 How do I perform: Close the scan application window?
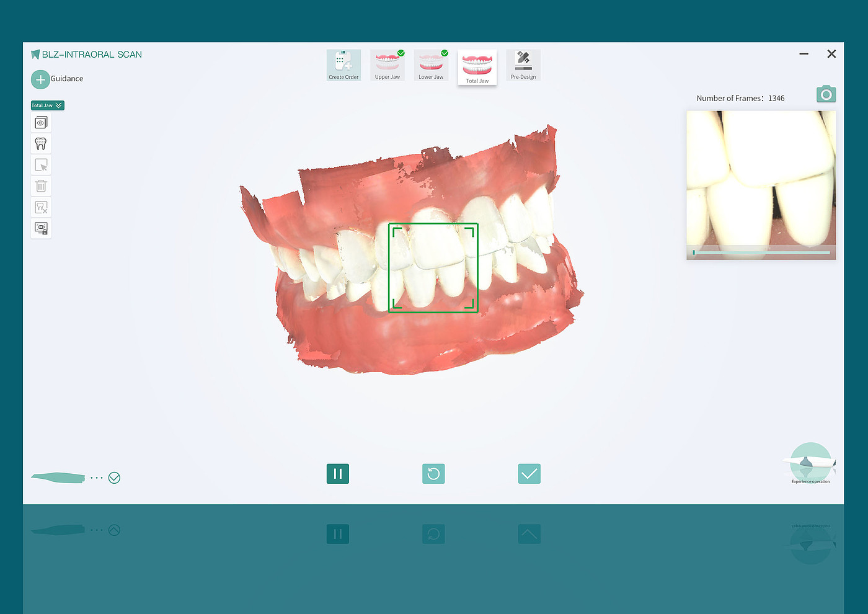832,54
